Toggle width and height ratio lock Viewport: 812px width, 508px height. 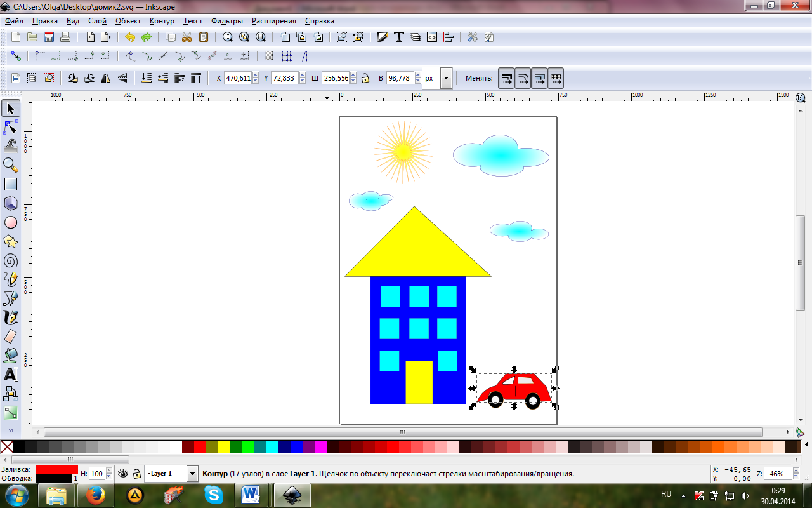tap(365, 78)
